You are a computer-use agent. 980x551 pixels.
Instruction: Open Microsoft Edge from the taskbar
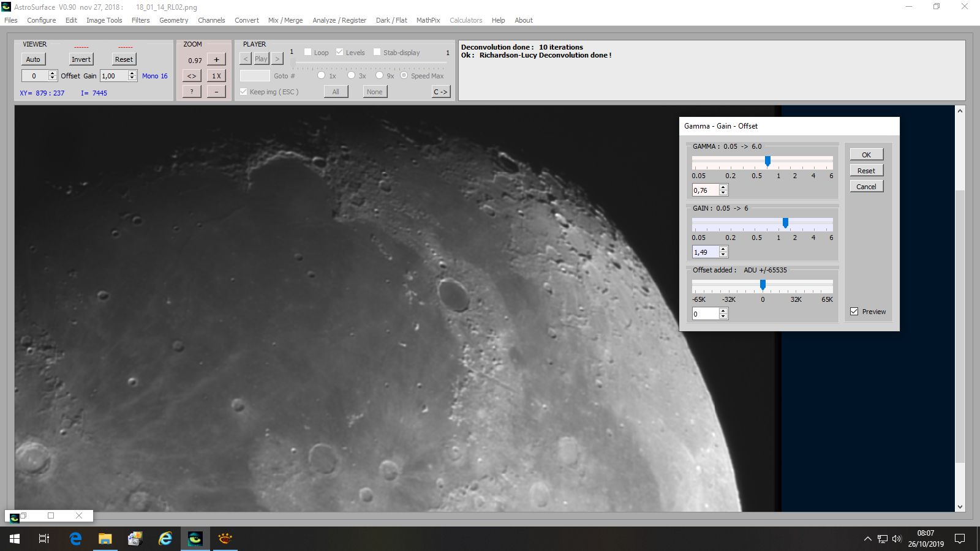pos(75,539)
